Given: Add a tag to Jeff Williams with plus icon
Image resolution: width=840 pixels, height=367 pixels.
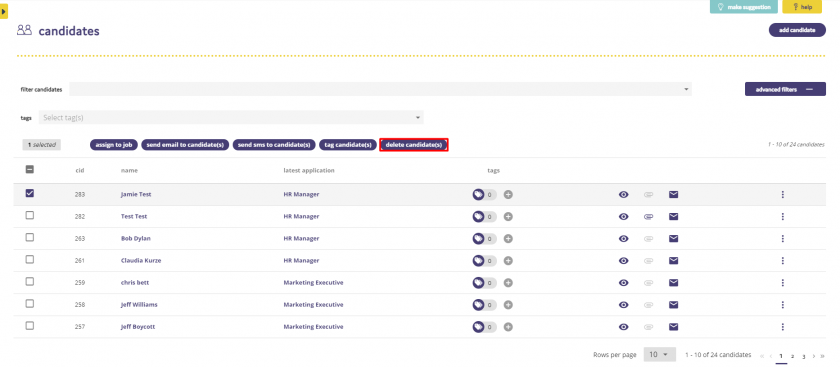Looking at the screenshot, I should pos(508,304).
